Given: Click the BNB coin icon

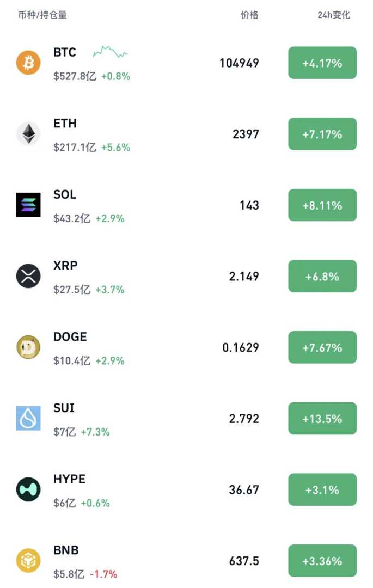Looking at the screenshot, I should 28,561.
